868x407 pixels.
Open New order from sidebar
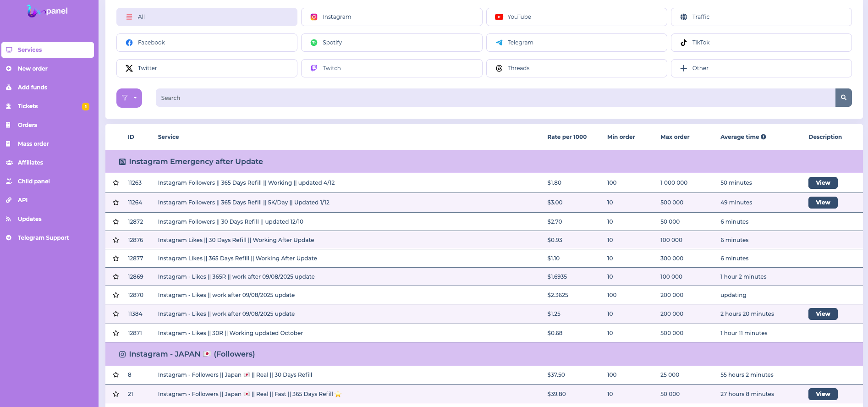point(33,69)
